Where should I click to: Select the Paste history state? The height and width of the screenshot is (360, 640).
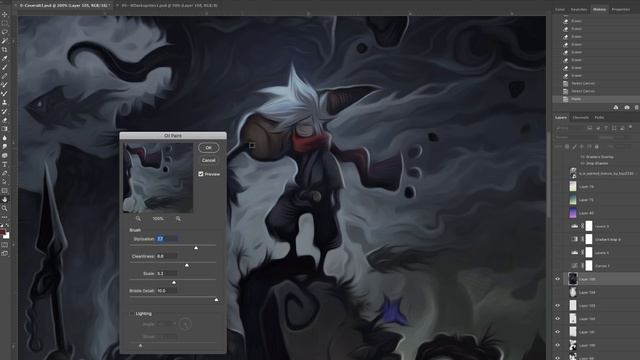596,99
